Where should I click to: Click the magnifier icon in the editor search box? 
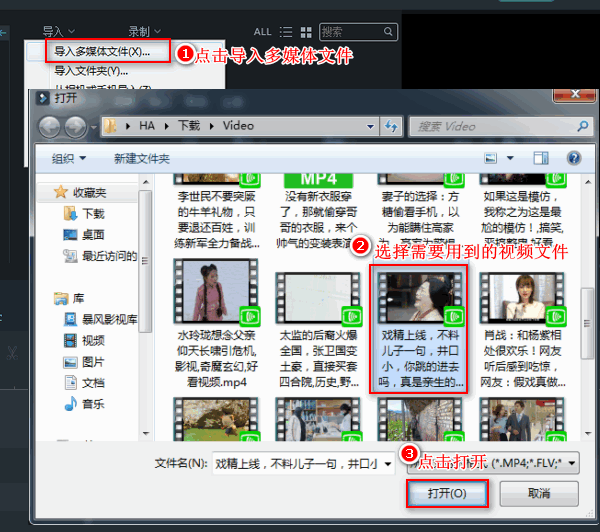(x=388, y=31)
